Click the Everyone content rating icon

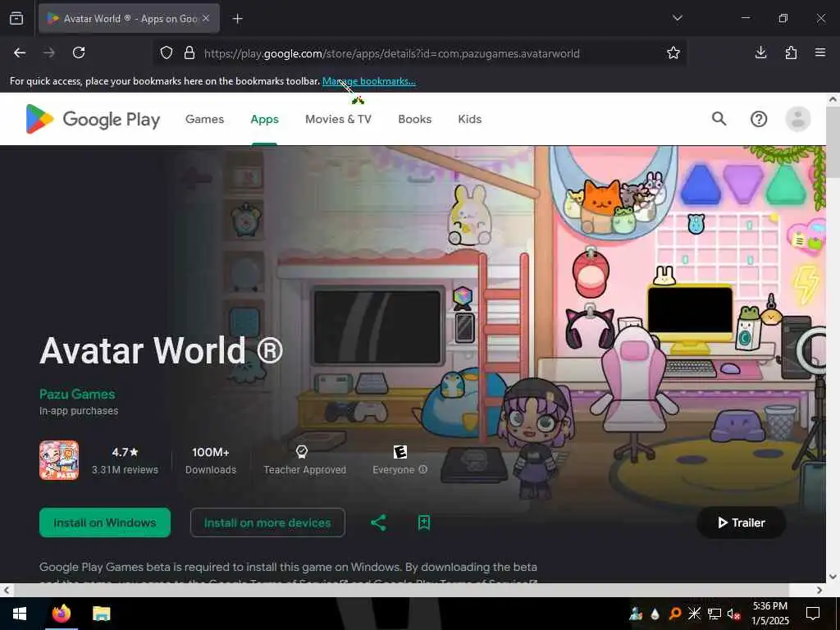[400, 452]
